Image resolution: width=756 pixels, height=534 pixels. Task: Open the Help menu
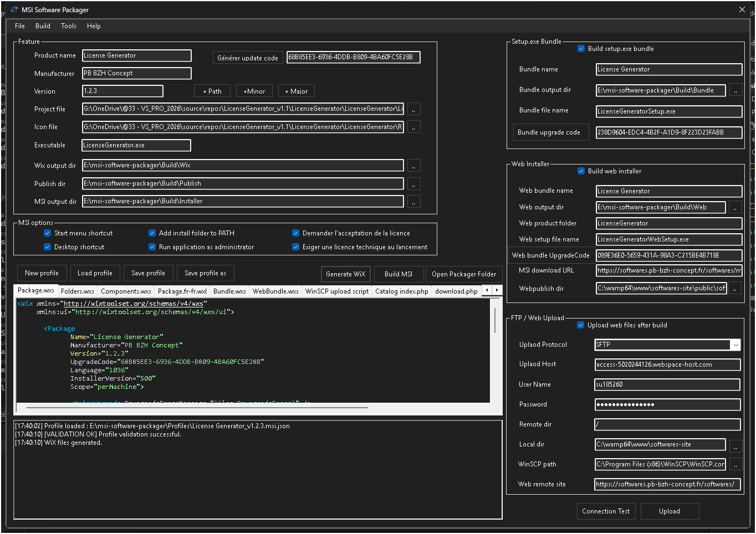94,26
